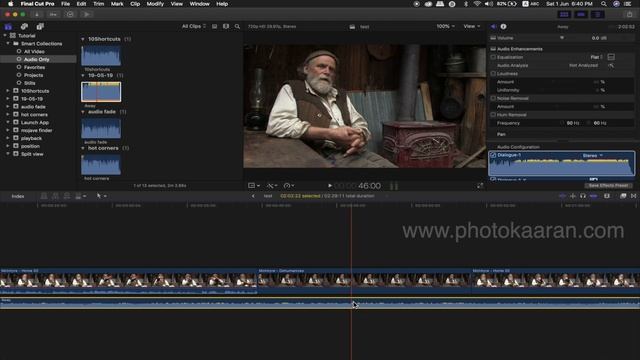Toggle solo headphones icon in timeline
This screenshot has height=360, width=640.
point(583,196)
